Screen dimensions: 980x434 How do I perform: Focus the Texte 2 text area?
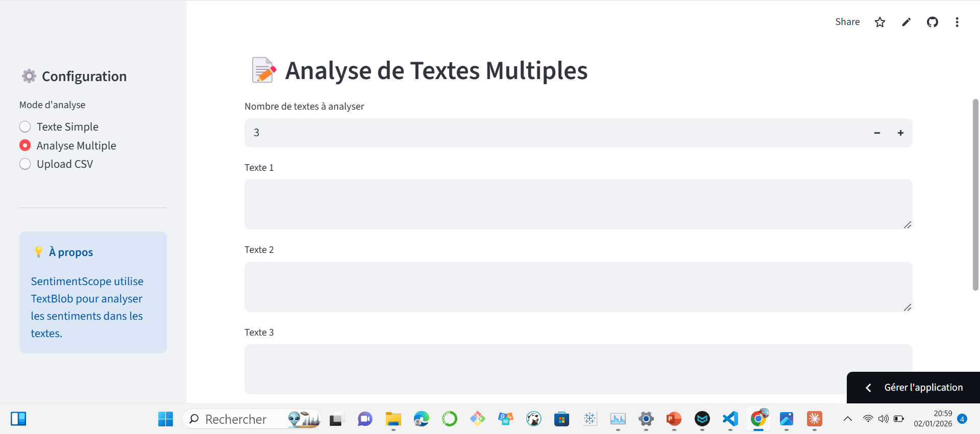pyautogui.click(x=577, y=287)
